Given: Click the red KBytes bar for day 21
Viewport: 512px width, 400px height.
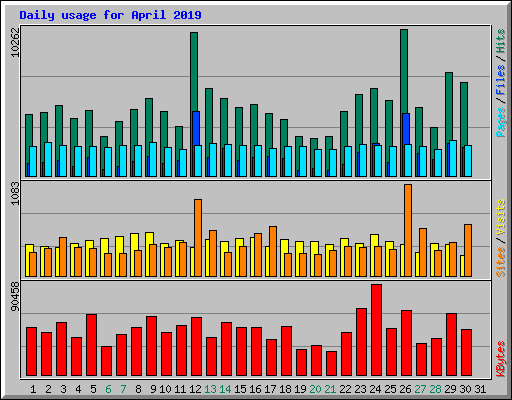Looking at the screenshot, I should tap(332, 364).
